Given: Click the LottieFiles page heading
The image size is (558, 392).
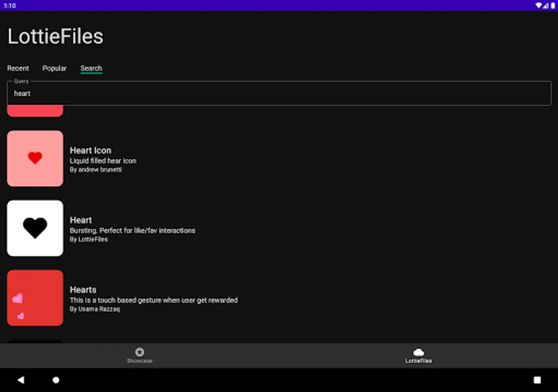Looking at the screenshot, I should click(55, 36).
